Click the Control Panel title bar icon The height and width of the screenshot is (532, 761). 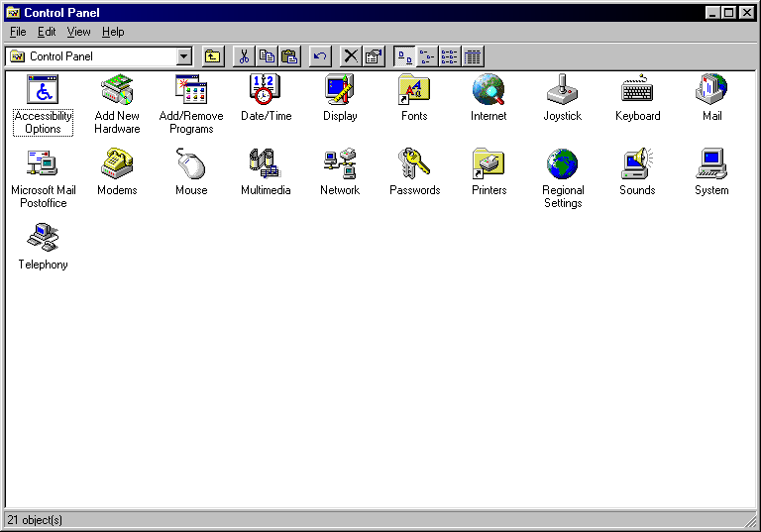click(13, 13)
